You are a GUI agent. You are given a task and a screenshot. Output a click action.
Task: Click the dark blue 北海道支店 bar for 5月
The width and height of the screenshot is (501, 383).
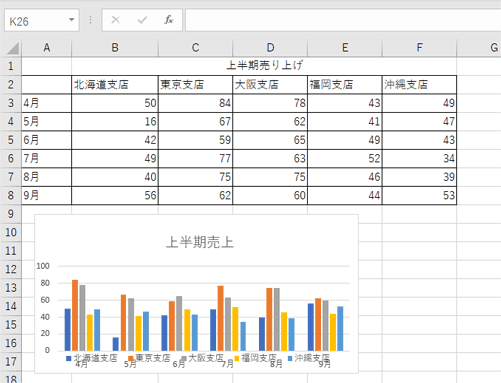(116, 344)
